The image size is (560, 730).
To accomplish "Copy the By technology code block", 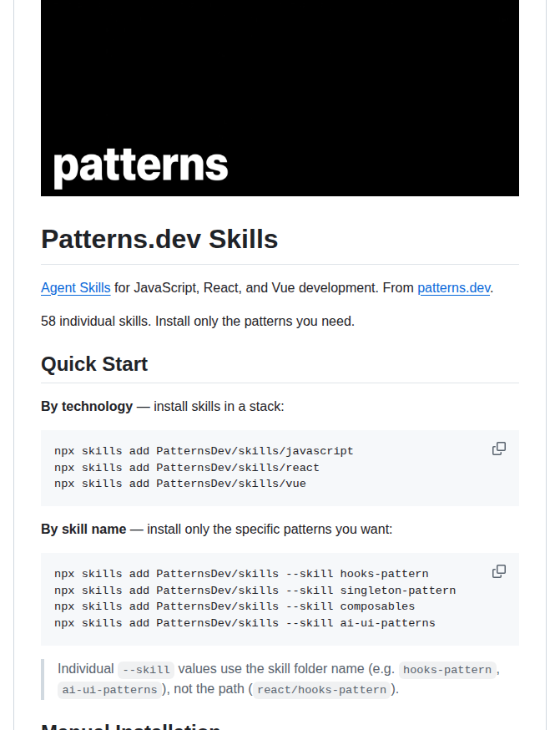I will (x=498, y=449).
